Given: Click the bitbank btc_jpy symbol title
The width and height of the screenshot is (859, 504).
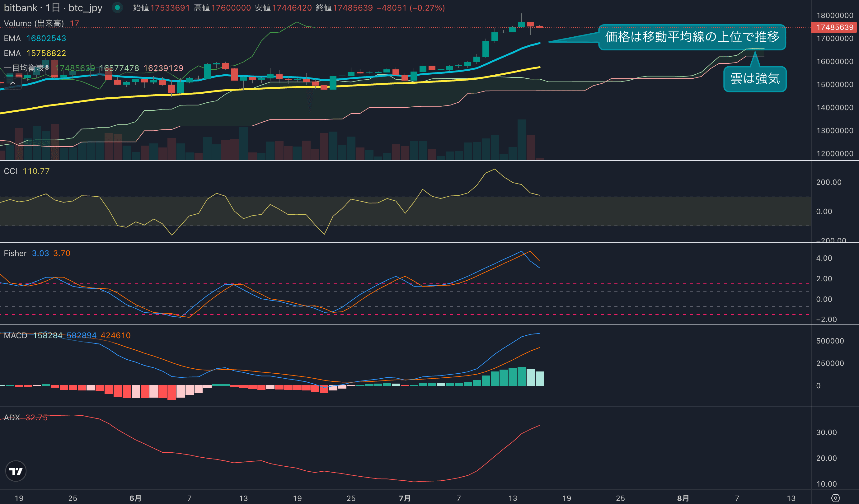Looking at the screenshot, I should pos(53,7).
